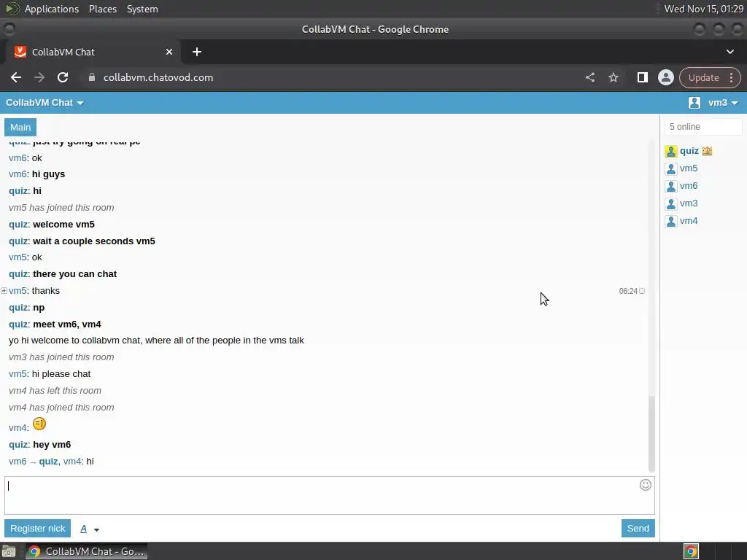Open the Applications menu

[52, 9]
